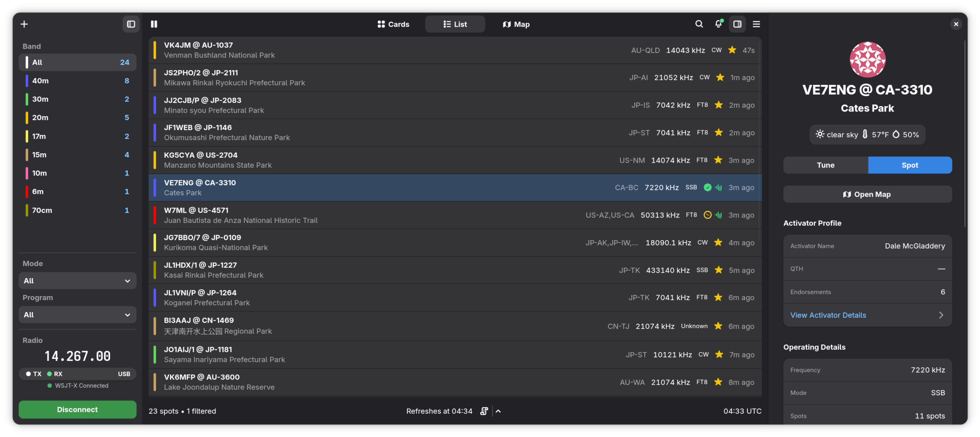Screen dimensions: 980x437
Task: Select the JF1WEB @ JP-1146 spot row
Action: 455,132
